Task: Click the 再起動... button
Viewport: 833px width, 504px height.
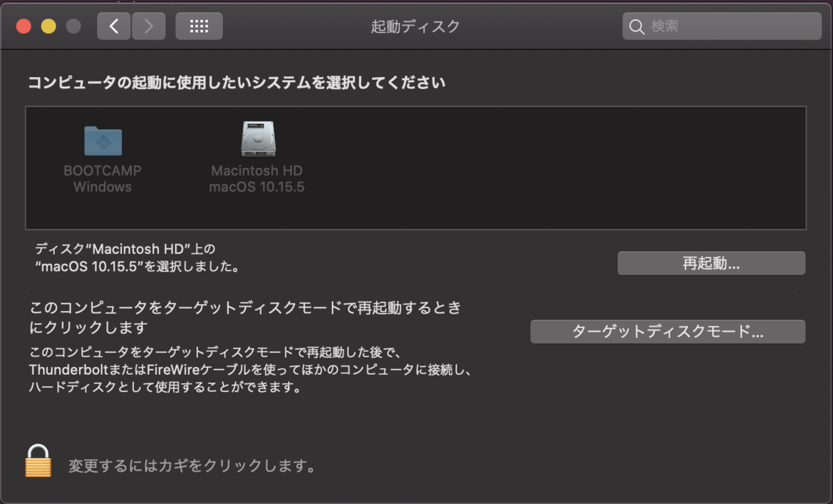Action: pyautogui.click(x=712, y=263)
